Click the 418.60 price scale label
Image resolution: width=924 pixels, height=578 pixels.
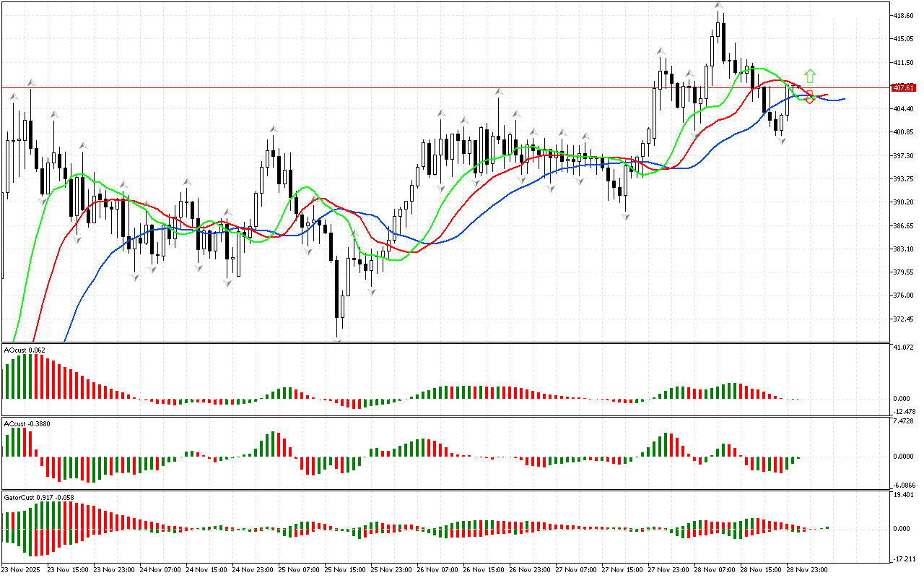click(x=904, y=15)
